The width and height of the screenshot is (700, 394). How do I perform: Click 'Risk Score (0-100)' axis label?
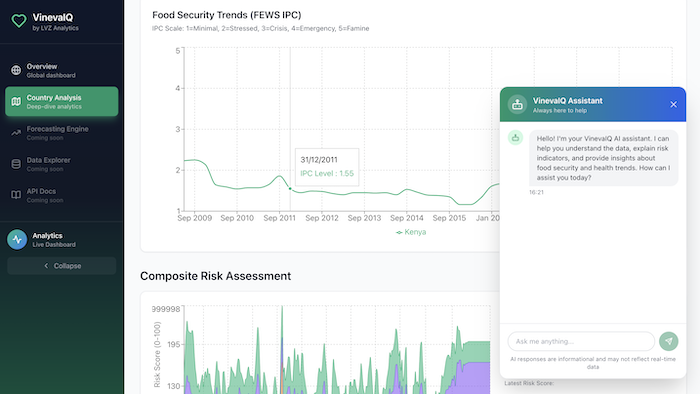[157, 355]
